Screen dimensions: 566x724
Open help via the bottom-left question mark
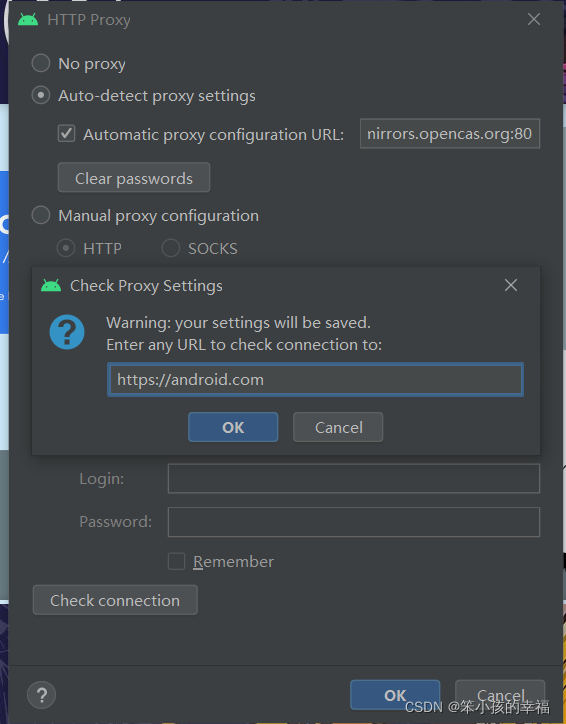tap(42, 694)
